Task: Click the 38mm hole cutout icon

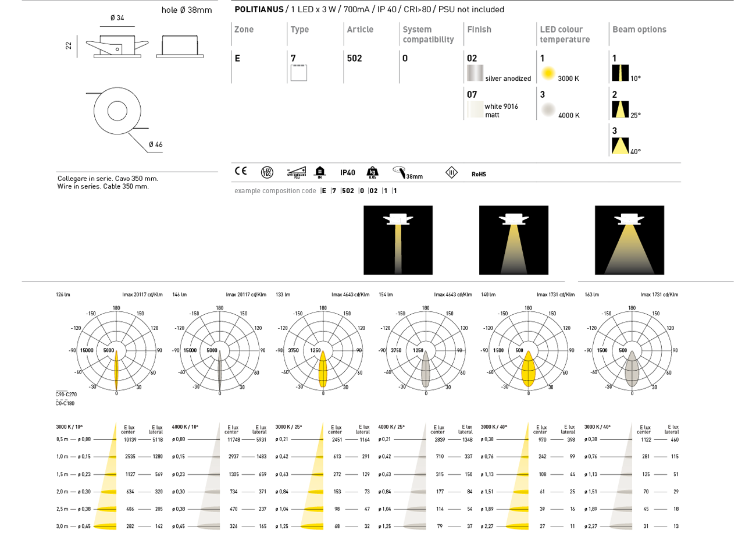Action: click(407, 172)
